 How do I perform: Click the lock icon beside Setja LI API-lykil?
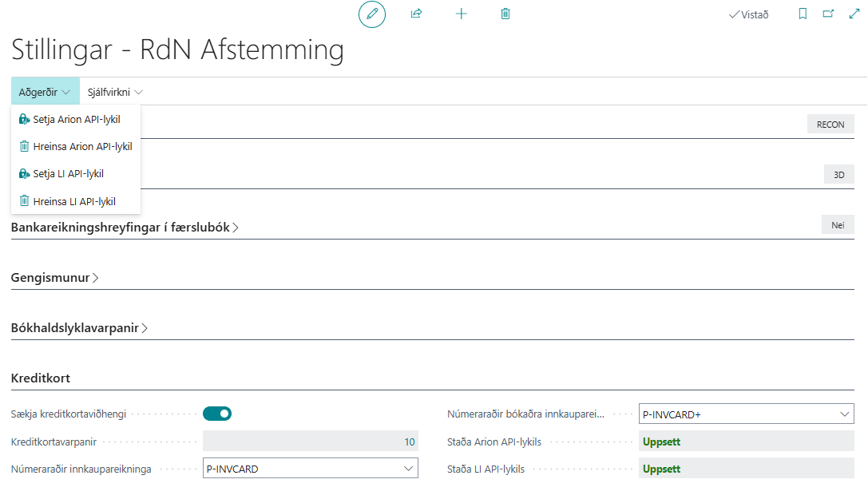click(x=25, y=174)
